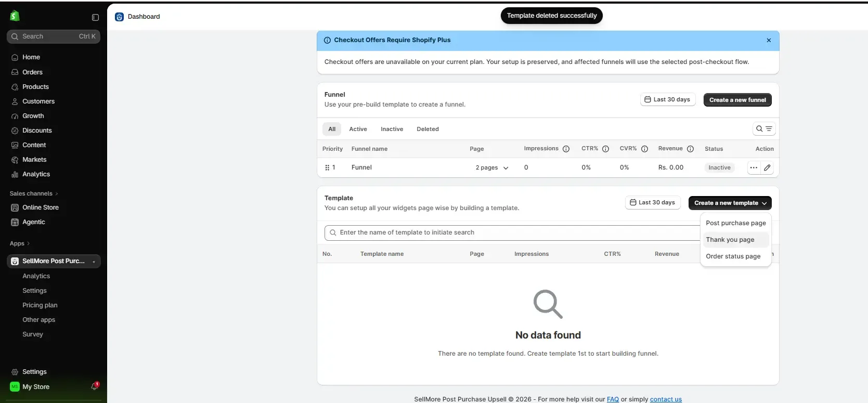Open Online Store sales channel
Image resolution: width=868 pixels, height=403 pixels.
click(x=41, y=207)
